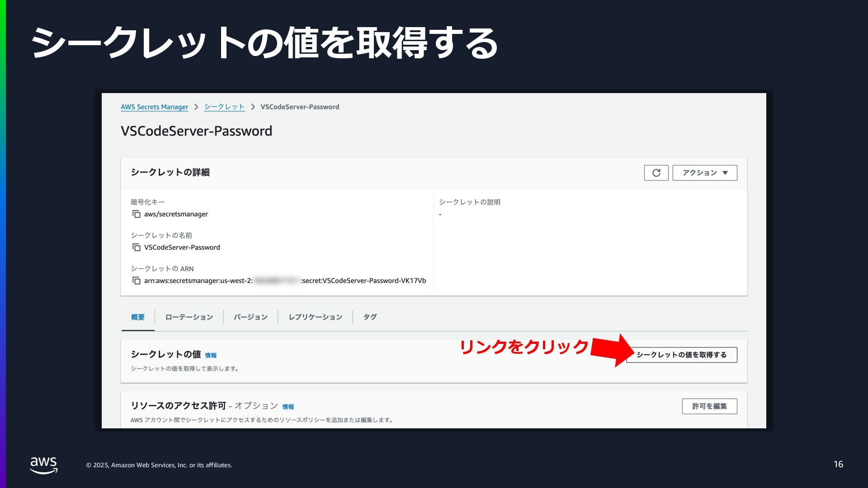Click the breadcrumb chevron after シークレット

coord(253,107)
